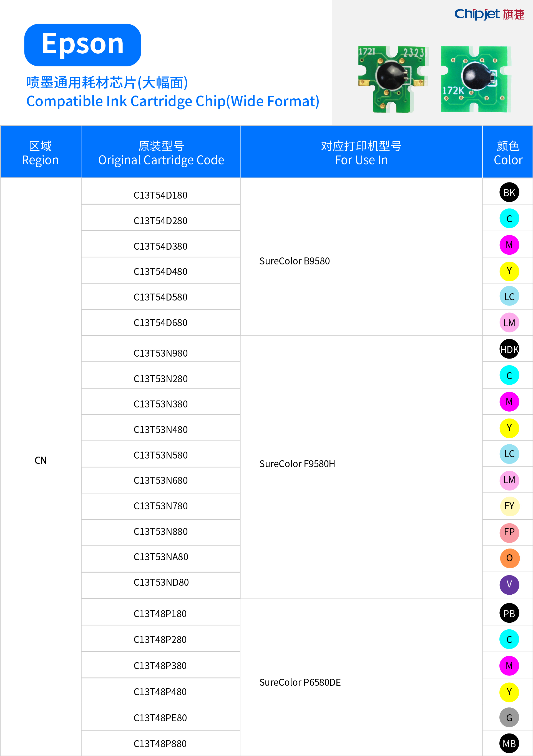Click the Chipjet logo
Screen dimensions: 533x756
489,14
